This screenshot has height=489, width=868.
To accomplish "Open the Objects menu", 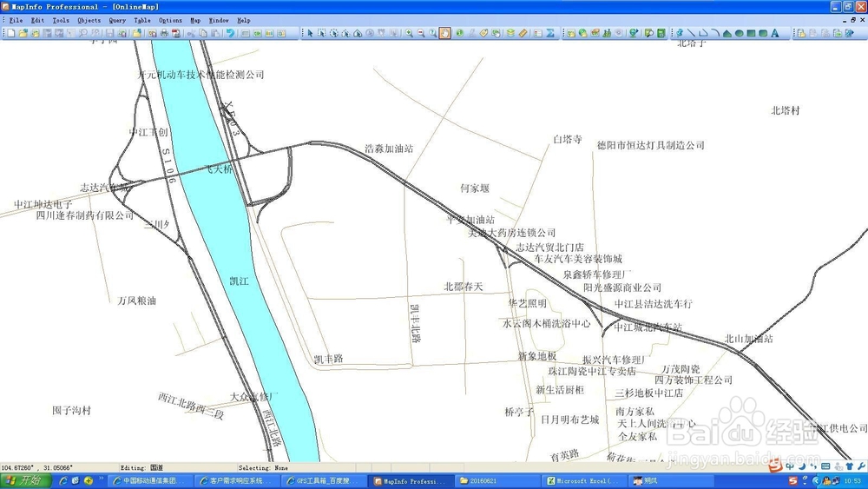I will click(89, 21).
